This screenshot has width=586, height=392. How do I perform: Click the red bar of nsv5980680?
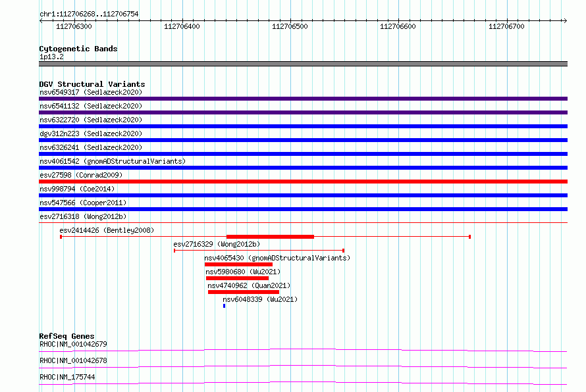[x=237, y=278]
